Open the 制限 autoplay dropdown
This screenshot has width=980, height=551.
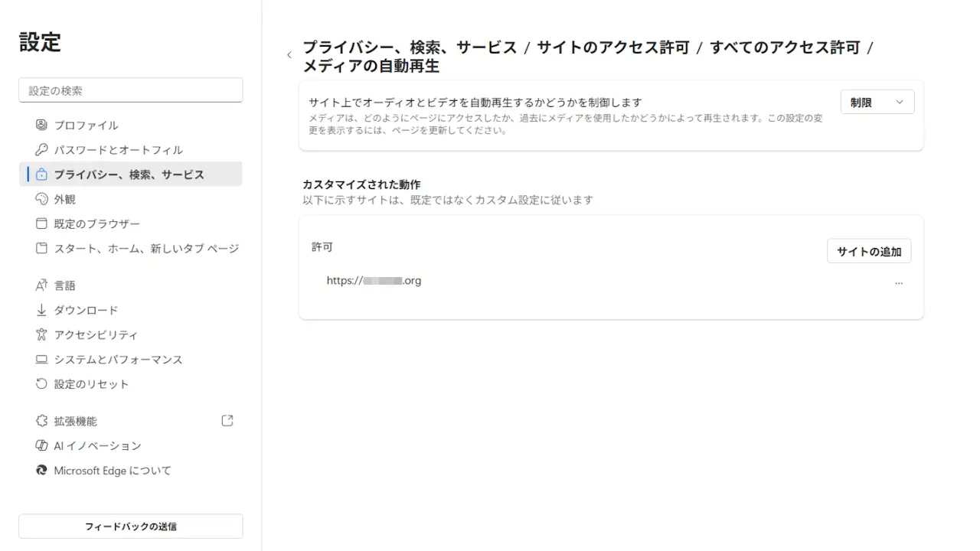click(x=877, y=103)
